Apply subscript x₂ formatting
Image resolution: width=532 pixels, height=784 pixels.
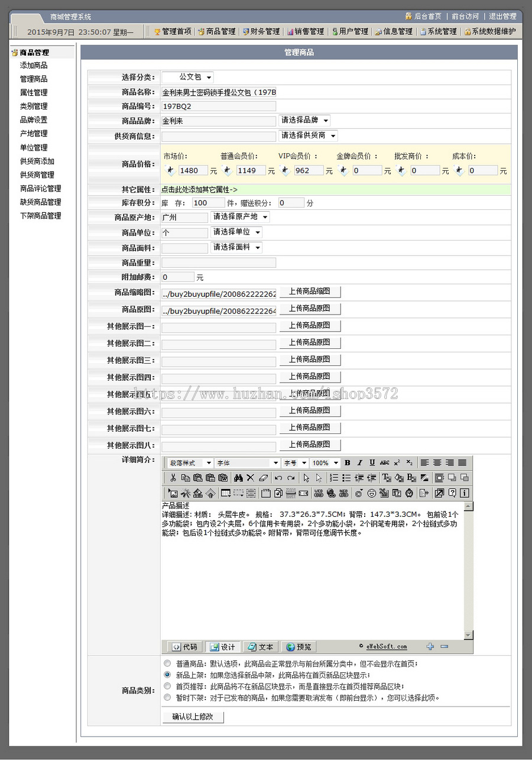pyautogui.click(x=409, y=463)
